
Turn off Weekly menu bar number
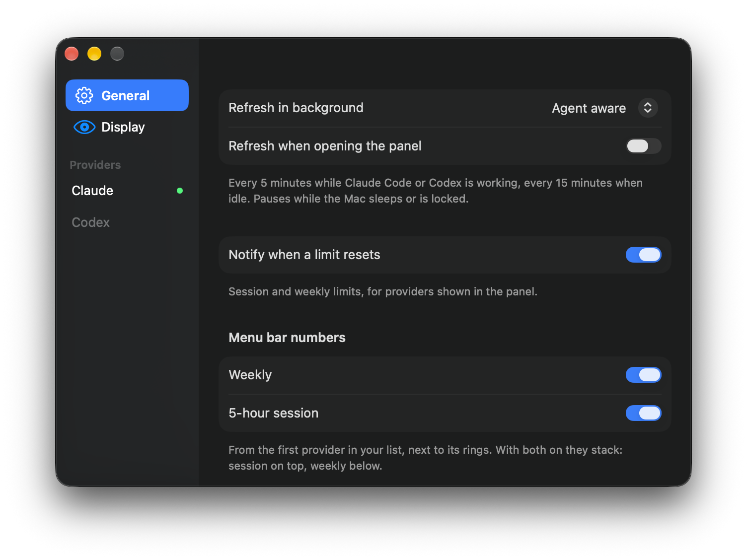tap(644, 375)
